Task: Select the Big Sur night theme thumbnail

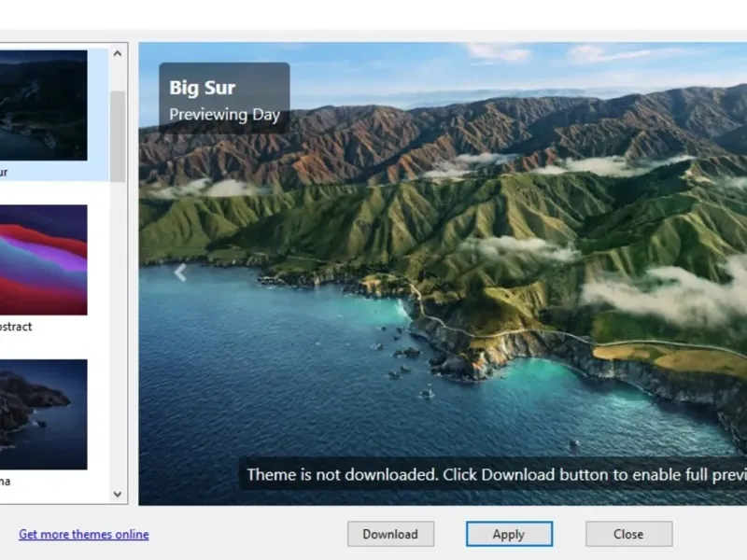Action: [x=43, y=105]
